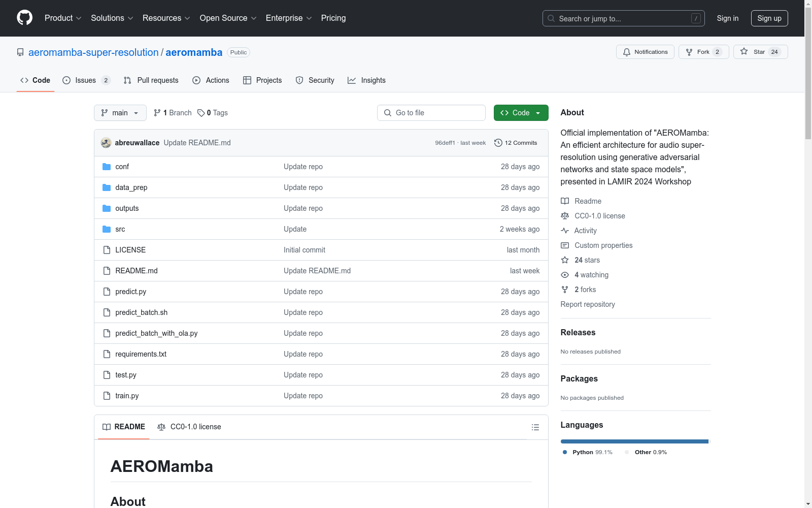
Task: Open the predict_batch.sh file
Action: point(141,312)
